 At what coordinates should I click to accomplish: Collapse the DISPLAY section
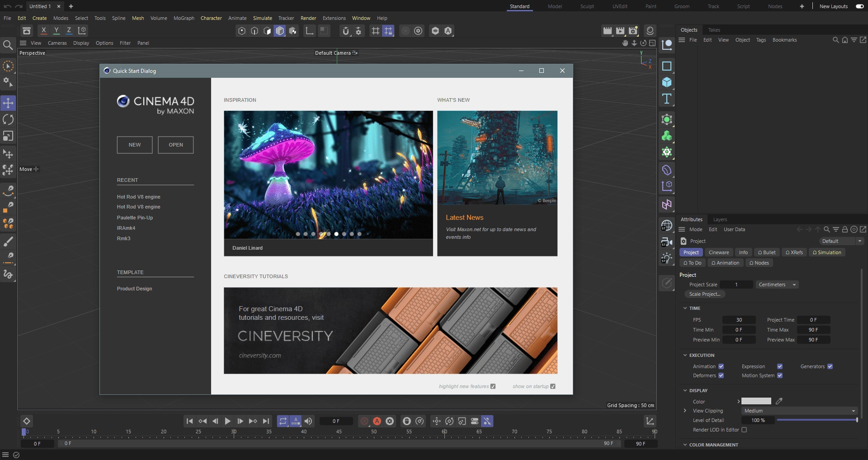point(685,390)
